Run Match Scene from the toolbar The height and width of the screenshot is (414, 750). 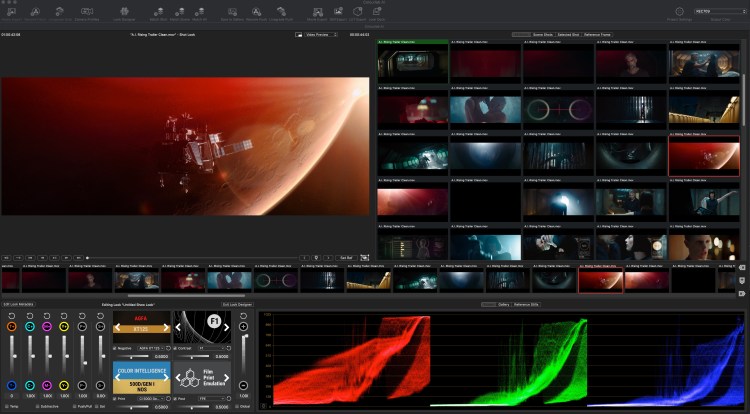(x=179, y=11)
